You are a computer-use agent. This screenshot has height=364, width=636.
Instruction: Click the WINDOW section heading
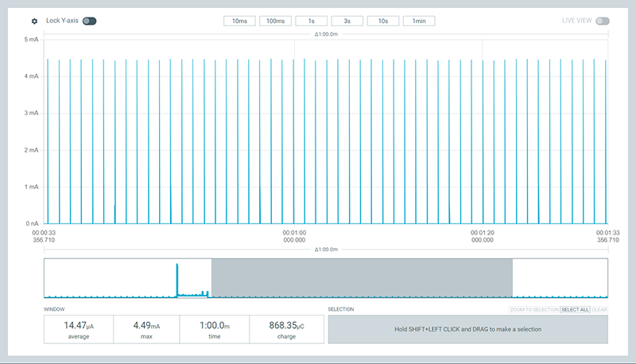pyautogui.click(x=54, y=309)
